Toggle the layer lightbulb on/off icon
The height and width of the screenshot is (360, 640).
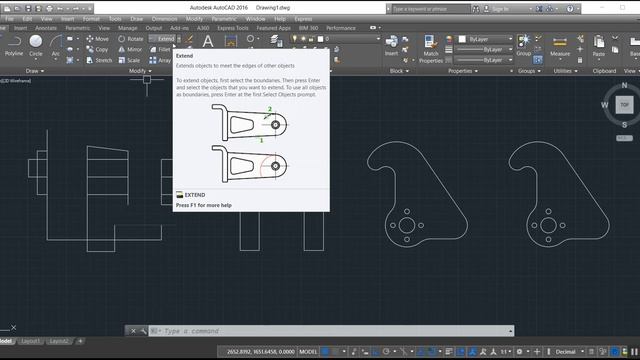click(x=294, y=39)
